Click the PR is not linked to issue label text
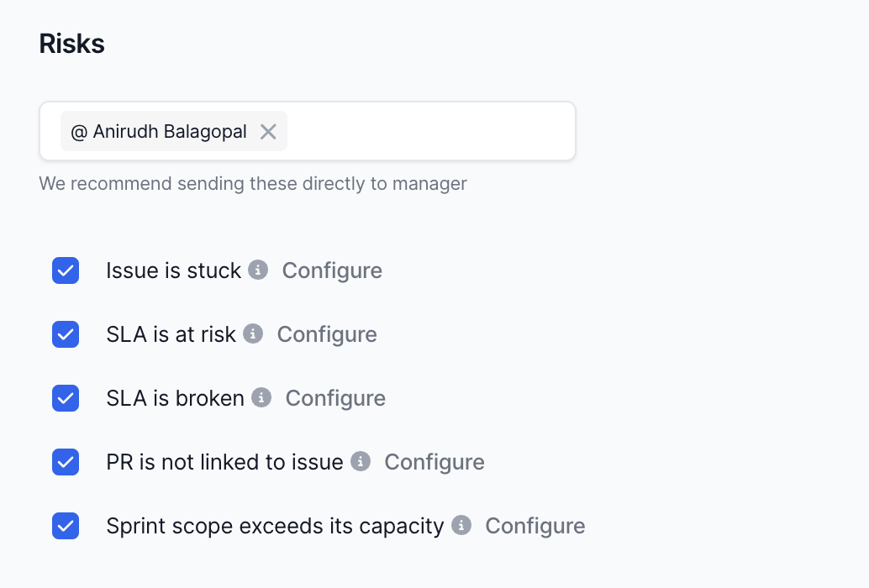Viewport: 869px width, 588px height. pos(224,462)
